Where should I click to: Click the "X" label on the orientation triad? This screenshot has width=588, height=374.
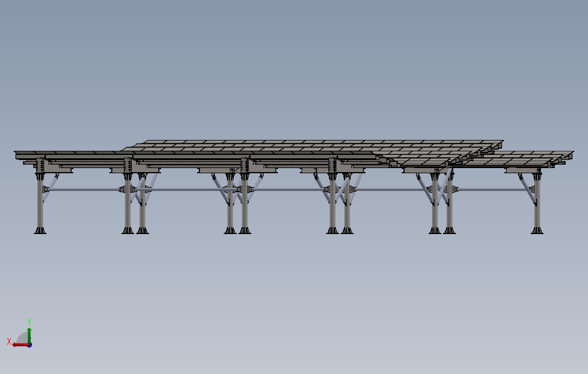[x=9, y=341]
